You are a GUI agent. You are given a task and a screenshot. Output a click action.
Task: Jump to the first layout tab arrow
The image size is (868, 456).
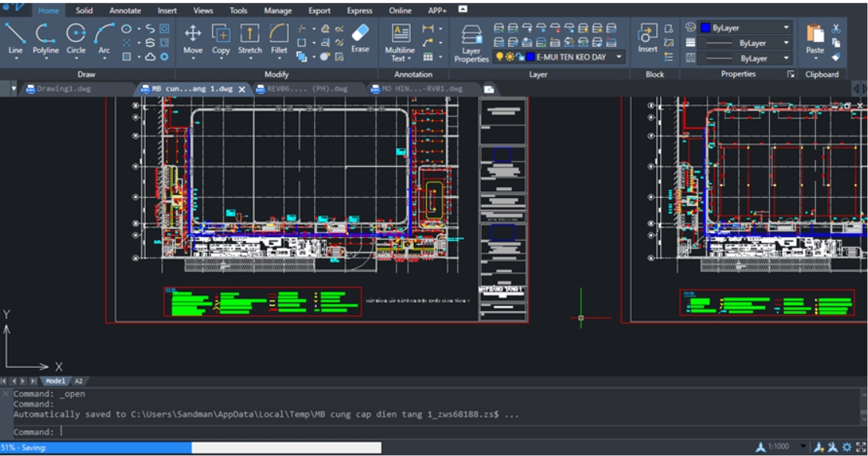tap(4, 381)
